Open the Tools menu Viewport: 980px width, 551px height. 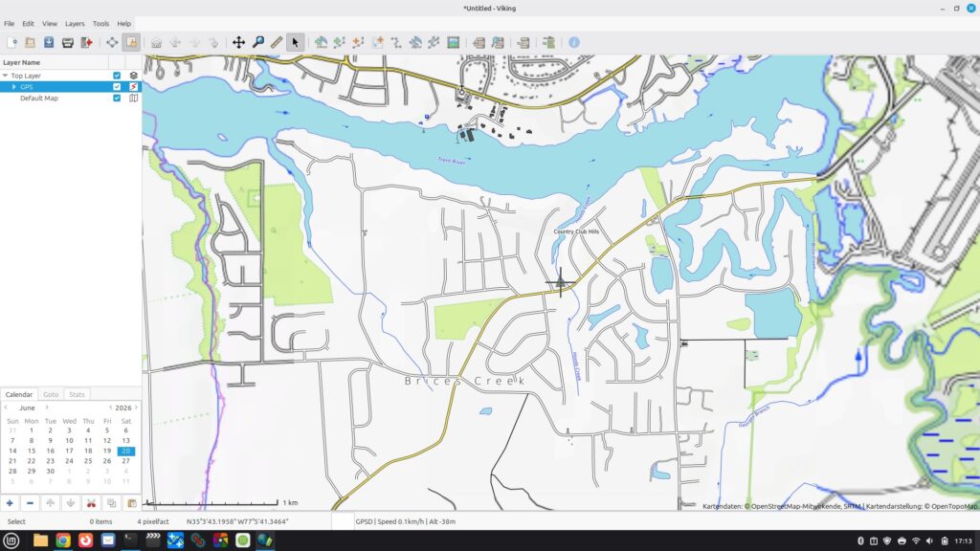100,24
